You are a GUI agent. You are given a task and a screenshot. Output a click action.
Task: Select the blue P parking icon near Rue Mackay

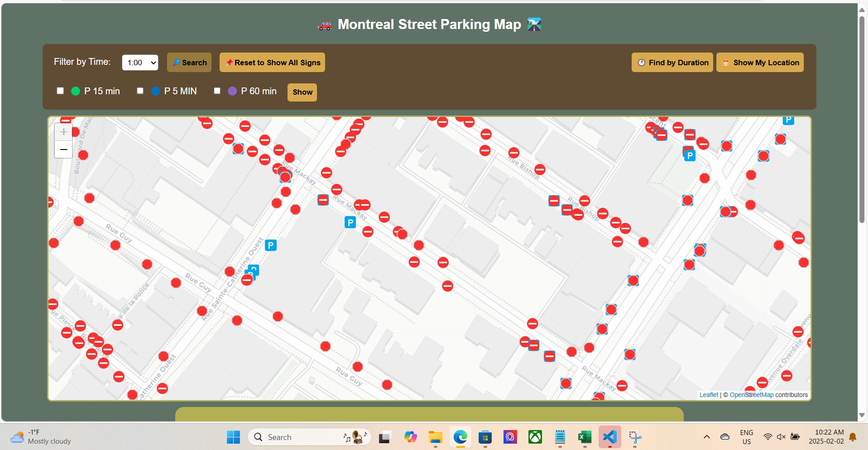351,222
